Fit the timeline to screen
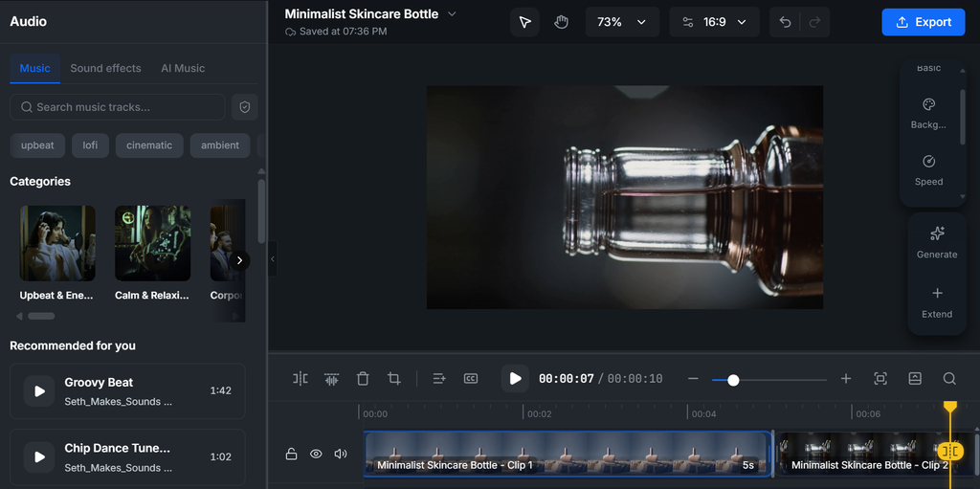The height and width of the screenshot is (489, 980). (x=880, y=378)
